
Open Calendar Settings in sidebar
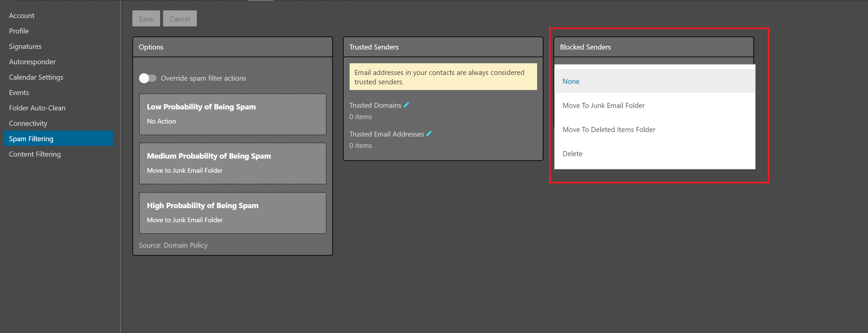(x=36, y=77)
